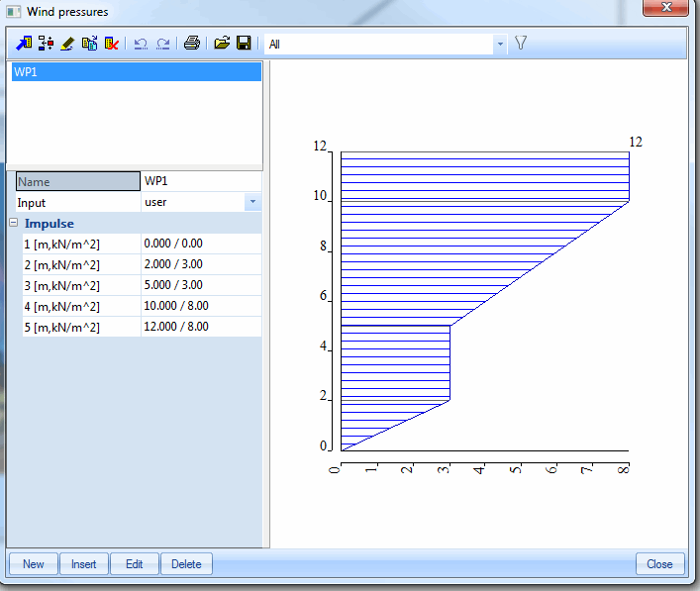Click the Save floppy disk icon
Screen dimensions: 700x591
pos(243,44)
